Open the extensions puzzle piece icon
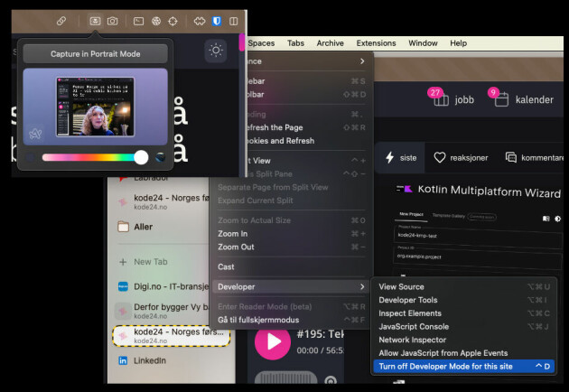The height and width of the screenshot is (392, 569). (200, 21)
